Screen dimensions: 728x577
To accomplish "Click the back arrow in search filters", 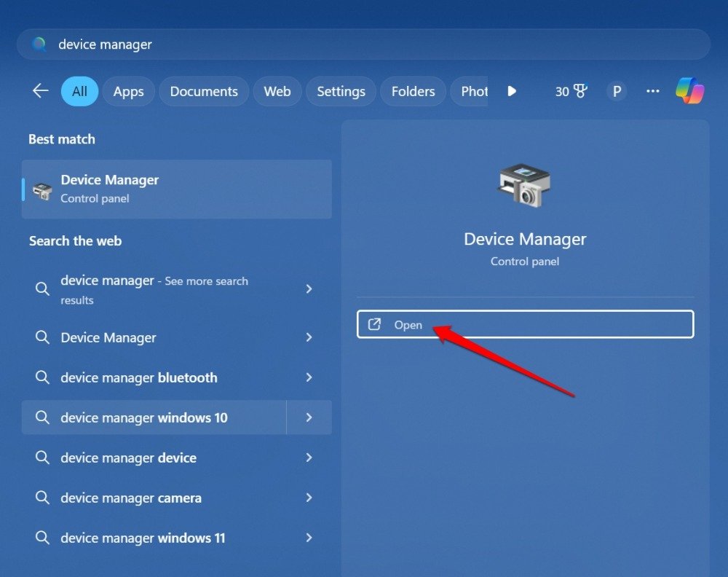I will tap(40, 90).
